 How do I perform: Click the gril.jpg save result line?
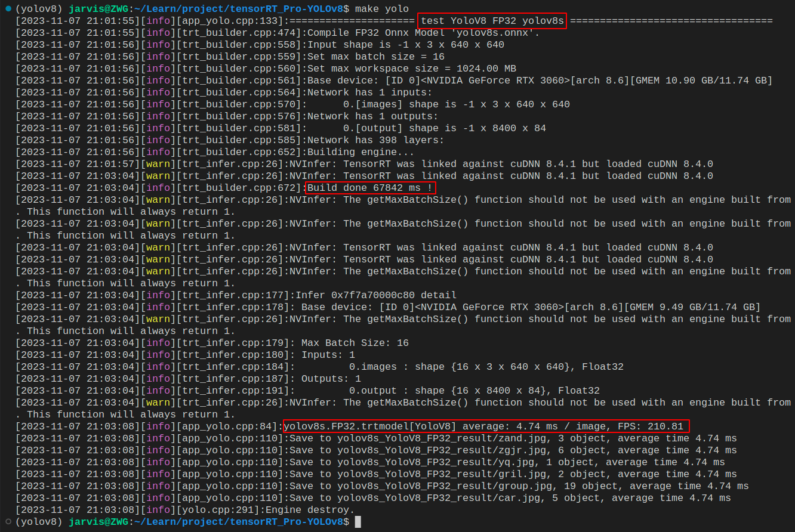tap(376, 474)
